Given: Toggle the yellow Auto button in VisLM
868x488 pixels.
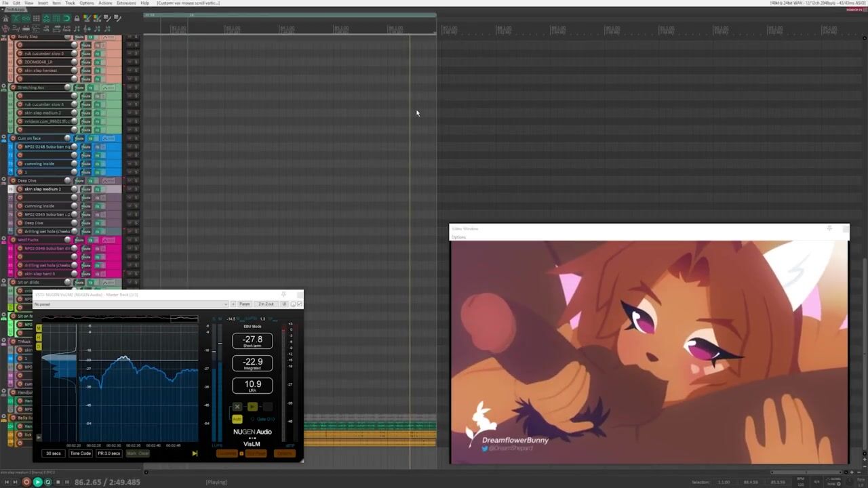Looking at the screenshot, I should point(237,420).
